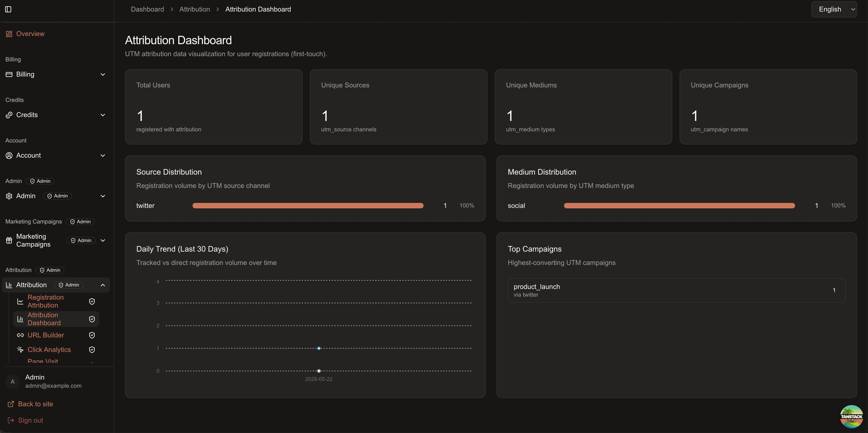The height and width of the screenshot is (433, 868).
Task: Click the social medium distribution bar
Action: click(679, 206)
